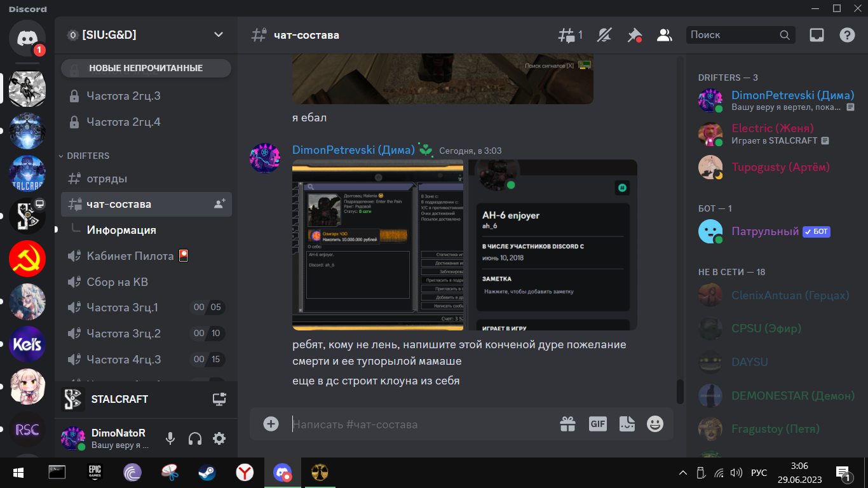Open the sticker picker icon
This screenshot has width=868, height=488.
(x=627, y=424)
